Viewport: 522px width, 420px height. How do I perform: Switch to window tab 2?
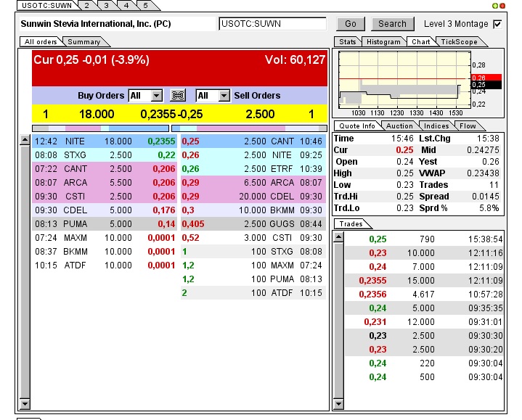coord(87,6)
